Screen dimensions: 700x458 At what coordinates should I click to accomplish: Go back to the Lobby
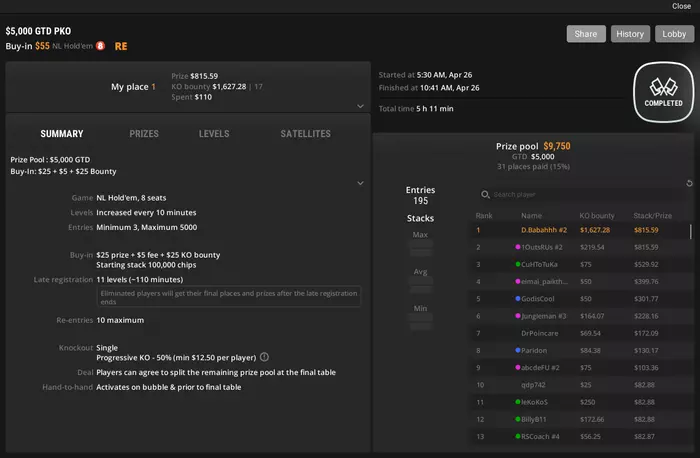tap(674, 34)
